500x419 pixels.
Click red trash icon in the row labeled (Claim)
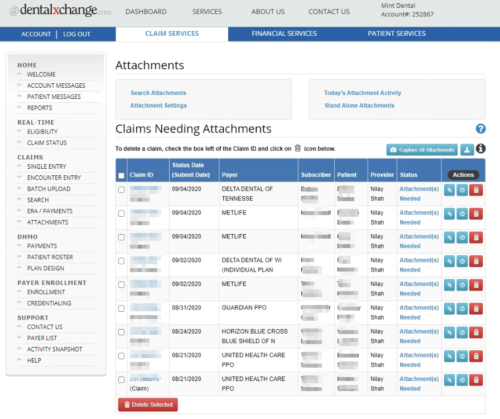pos(476,380)
